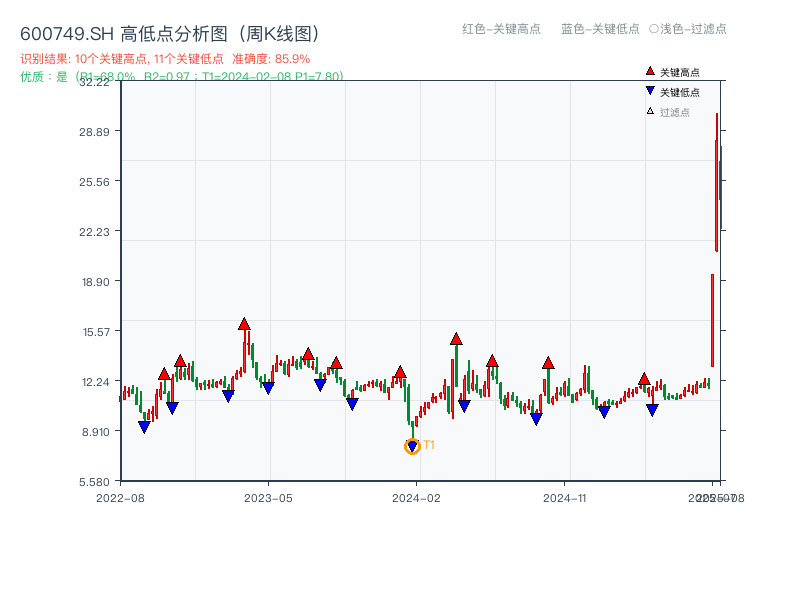Viewport: 800px width, 600px height.
Task: Click the red candlestick spanning the 15.57 level
Action: pos(712,320)
